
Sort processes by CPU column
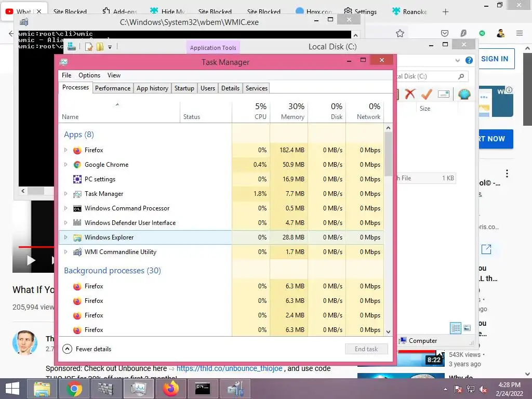coord(251,111)
